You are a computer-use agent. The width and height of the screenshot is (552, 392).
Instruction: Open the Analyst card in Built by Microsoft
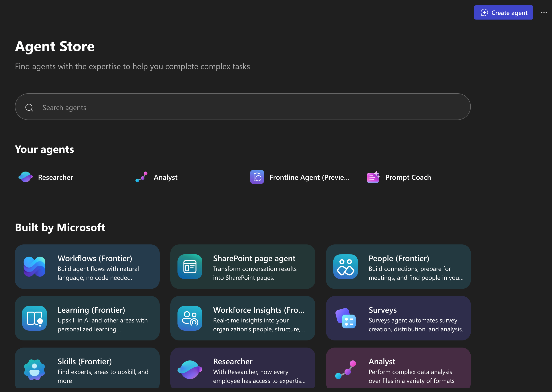398,369
